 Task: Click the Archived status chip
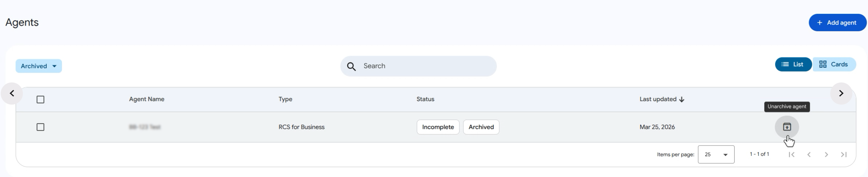coord(481,127)
